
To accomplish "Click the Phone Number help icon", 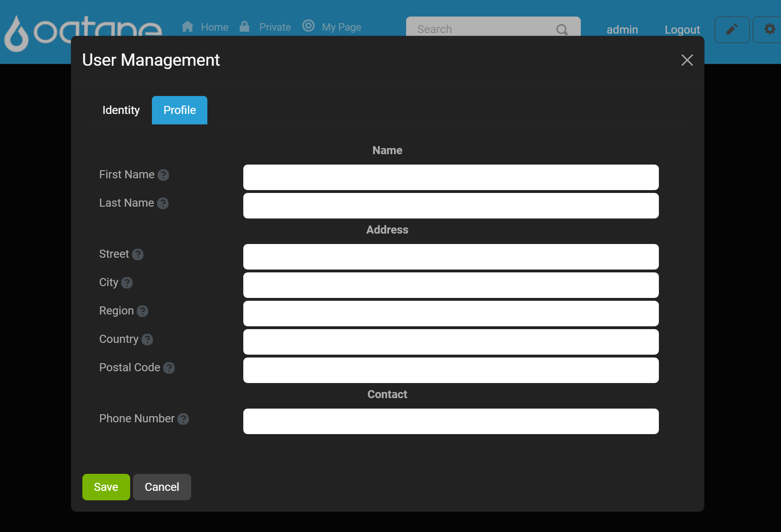I will pos(183,419).
